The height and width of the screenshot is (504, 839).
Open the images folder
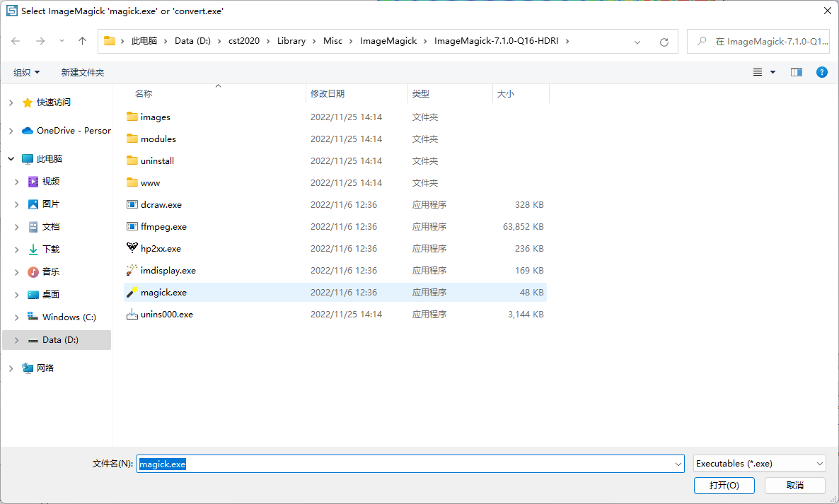[155, 117]
